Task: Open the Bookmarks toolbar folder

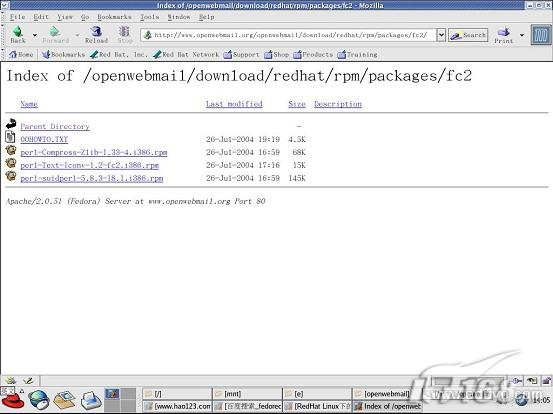Action: [x=63, y=54]
